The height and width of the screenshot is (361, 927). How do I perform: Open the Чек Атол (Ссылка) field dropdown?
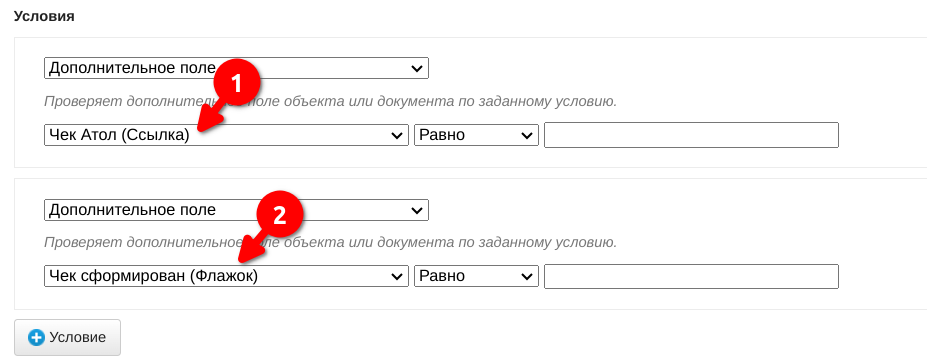click(226, 135)
